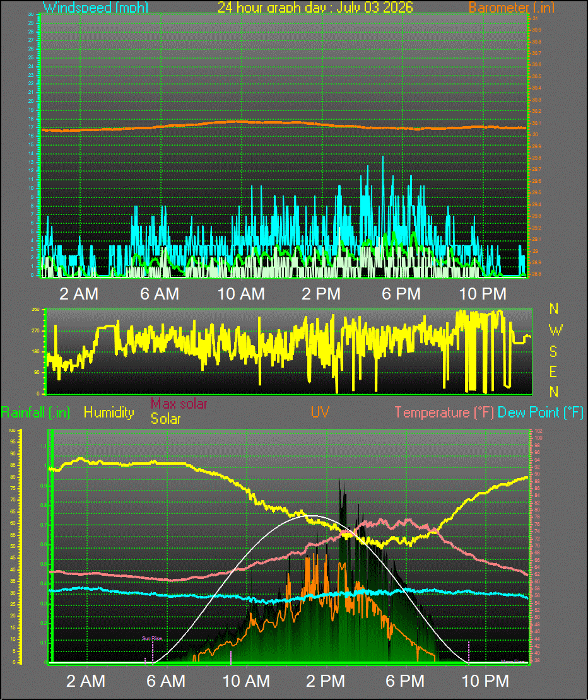Click '30' atop the cyan windspeed axis

[32, 15]
